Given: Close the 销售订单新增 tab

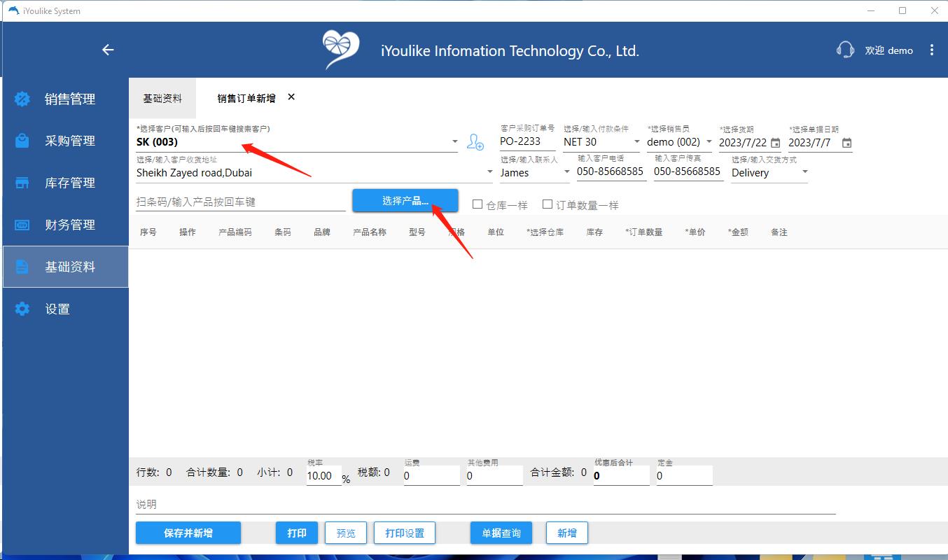Looking at the screenshot, I should pos(291,97).
